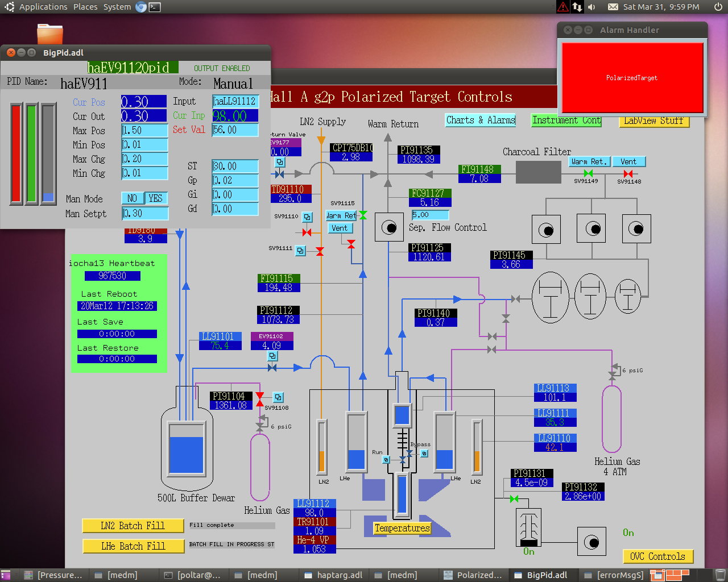The width and height of the screenshot is (728, 582).
Task: Click the green SV91149 valve symbol
Action: 589,173
